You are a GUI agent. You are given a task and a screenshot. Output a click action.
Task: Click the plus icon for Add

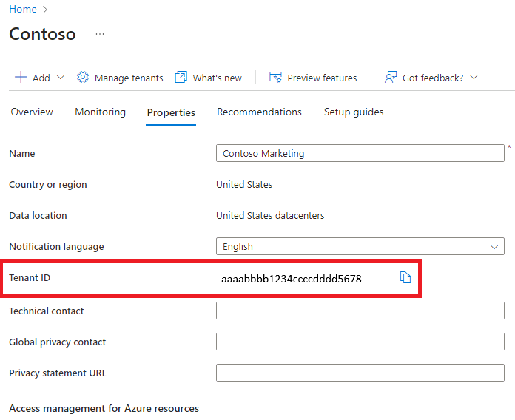click(21, 78)
